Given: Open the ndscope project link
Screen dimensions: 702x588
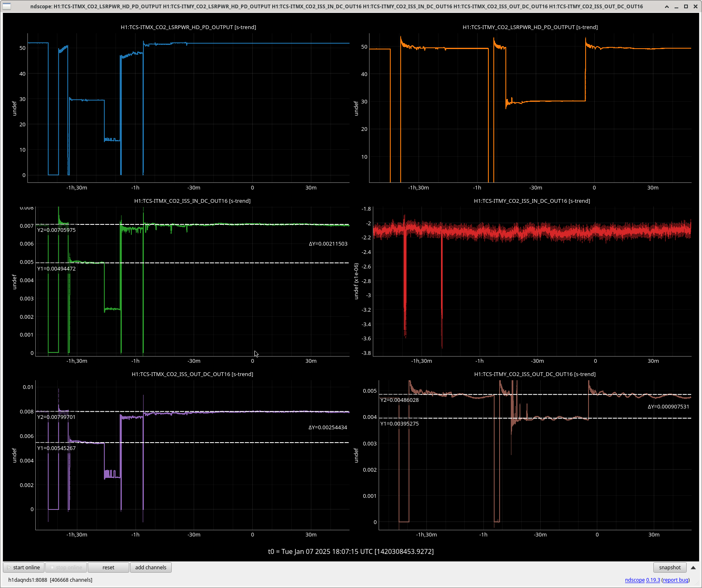Looking at the screenshot, I should pos(635,580).
